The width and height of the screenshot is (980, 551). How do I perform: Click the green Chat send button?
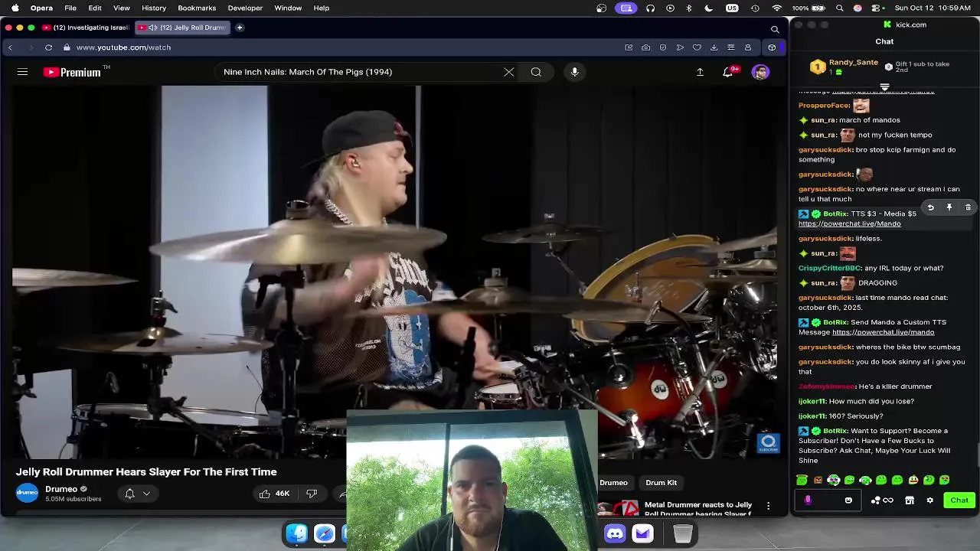(x=959, y=500)
